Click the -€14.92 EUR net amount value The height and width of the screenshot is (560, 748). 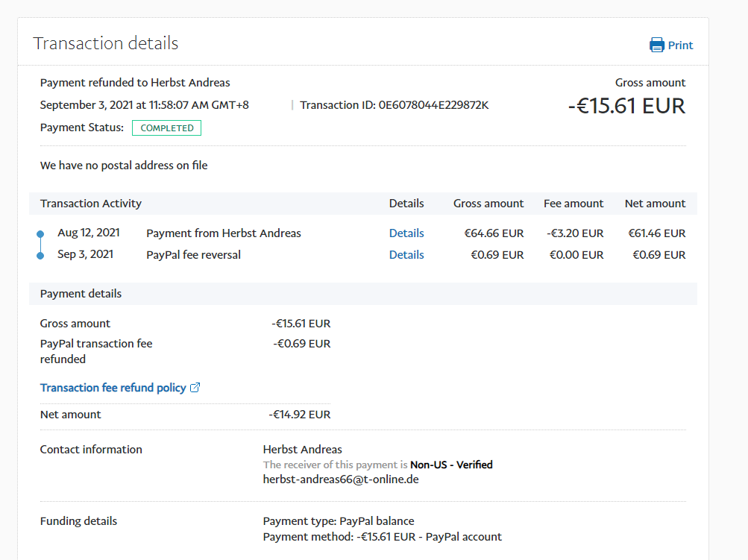[x=300, y=415]
